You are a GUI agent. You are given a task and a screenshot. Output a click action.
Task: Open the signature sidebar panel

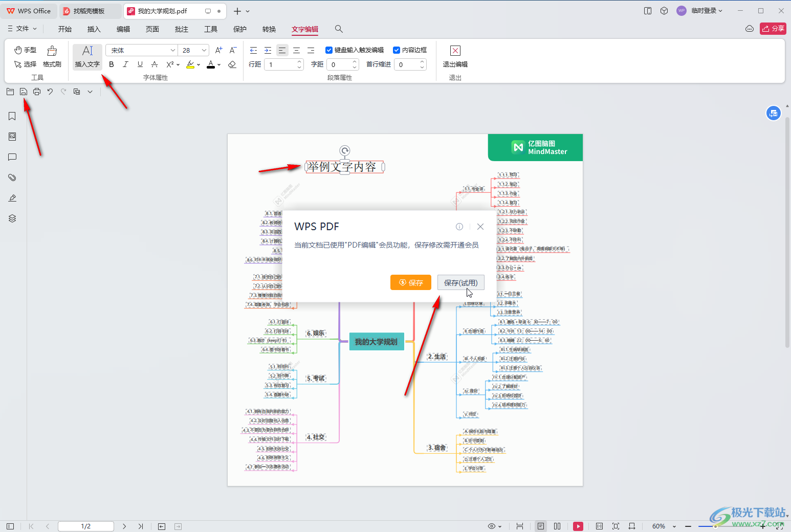pyautogui.click(x=12, y=198)
